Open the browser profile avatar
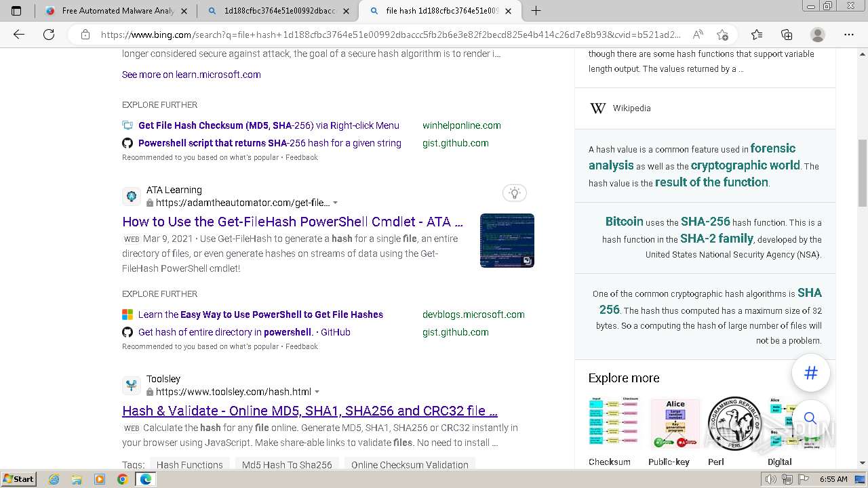 (818, 35)
